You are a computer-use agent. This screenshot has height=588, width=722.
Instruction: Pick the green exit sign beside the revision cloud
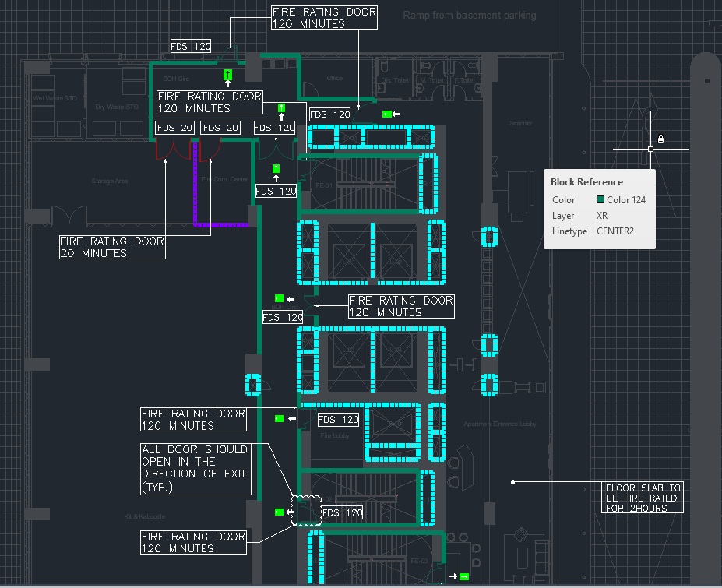coord(279,512)
